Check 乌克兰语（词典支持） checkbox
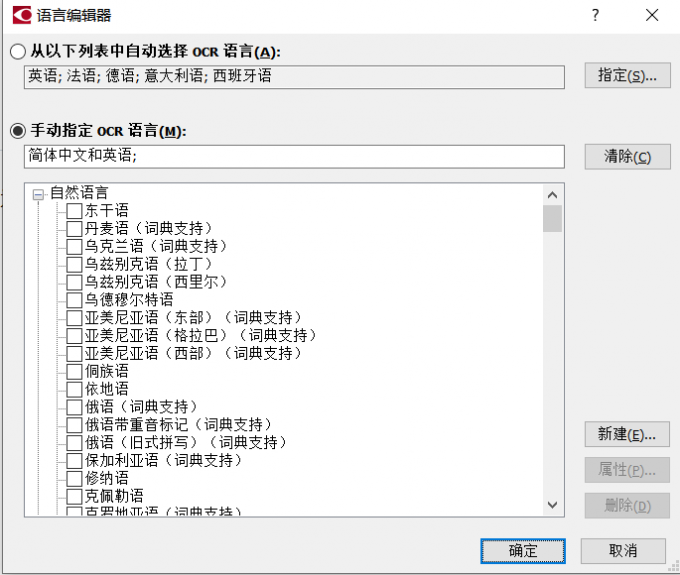 pos(74,246)
